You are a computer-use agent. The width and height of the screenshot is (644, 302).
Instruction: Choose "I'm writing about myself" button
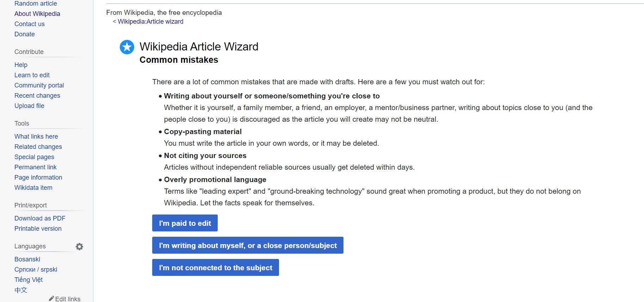coord(248,245)
